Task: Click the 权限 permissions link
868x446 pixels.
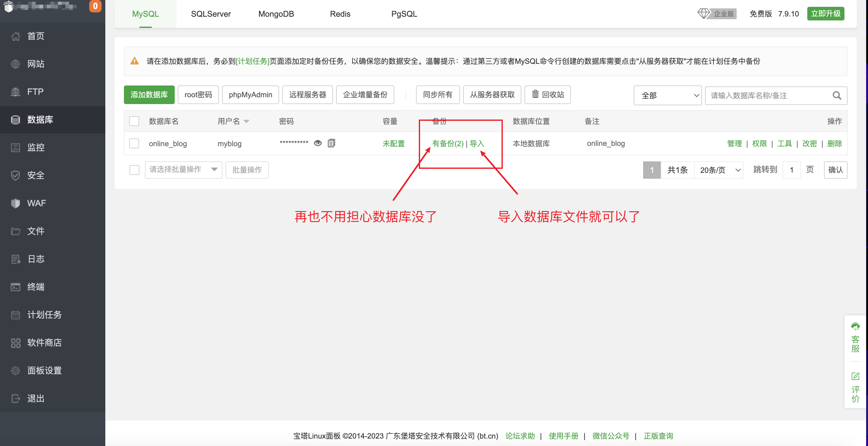Action: tap(760, 143)
